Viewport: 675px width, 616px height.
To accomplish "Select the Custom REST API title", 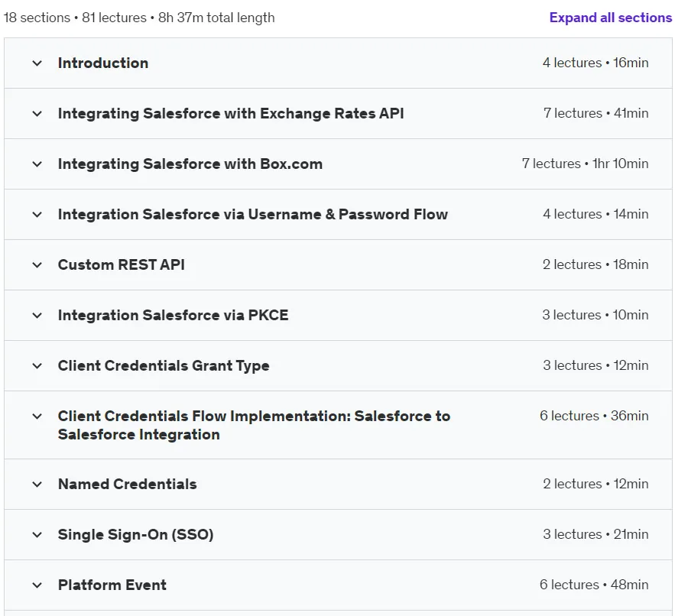I will pos(122,264).
